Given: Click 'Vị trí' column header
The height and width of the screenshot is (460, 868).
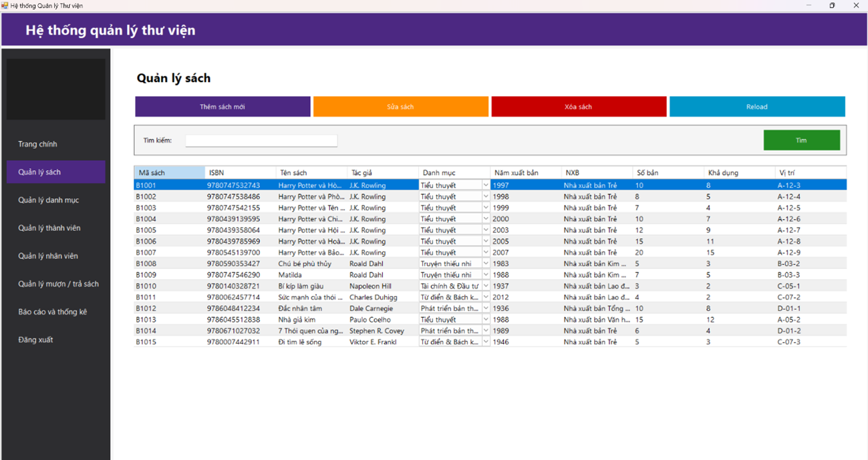Looking at the screenshot, I should click(x=811, y=173).
